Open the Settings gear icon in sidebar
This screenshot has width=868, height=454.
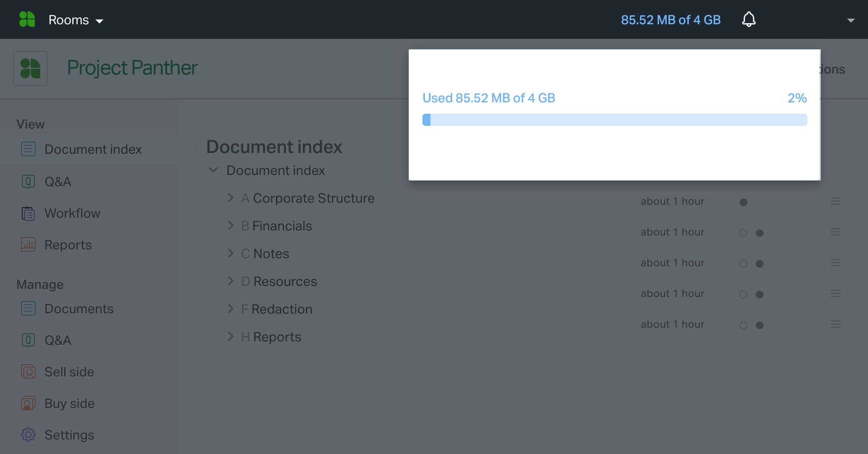(28, 435)
